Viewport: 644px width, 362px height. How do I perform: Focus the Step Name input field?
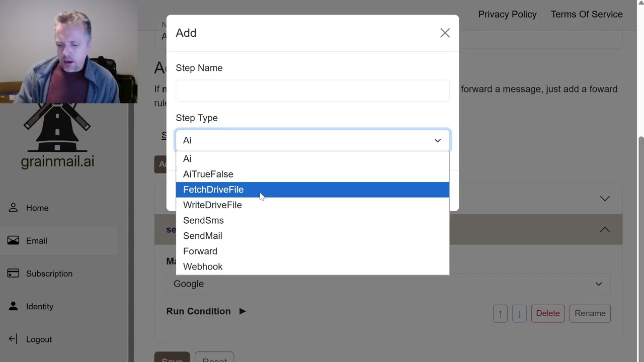pyautogui.click(x=312, y=90)
